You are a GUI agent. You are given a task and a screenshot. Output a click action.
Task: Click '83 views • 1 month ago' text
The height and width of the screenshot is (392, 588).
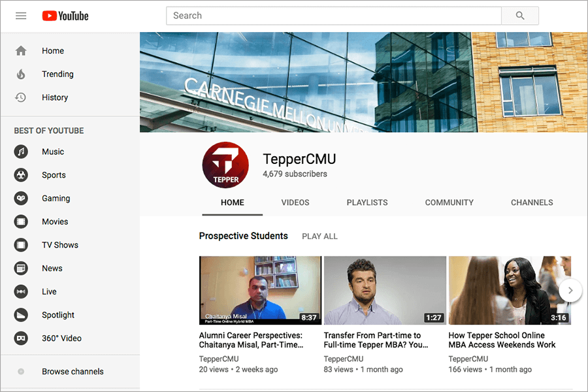[363, 370]
